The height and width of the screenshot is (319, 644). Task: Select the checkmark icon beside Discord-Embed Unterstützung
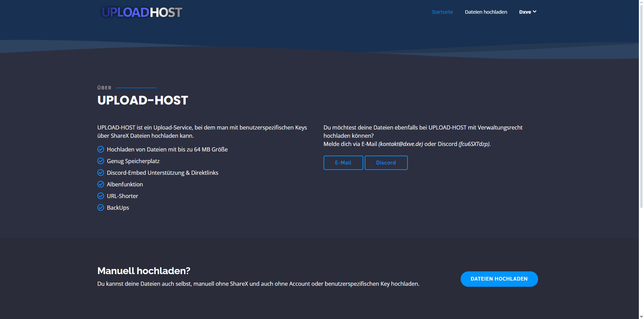(101, 173)
